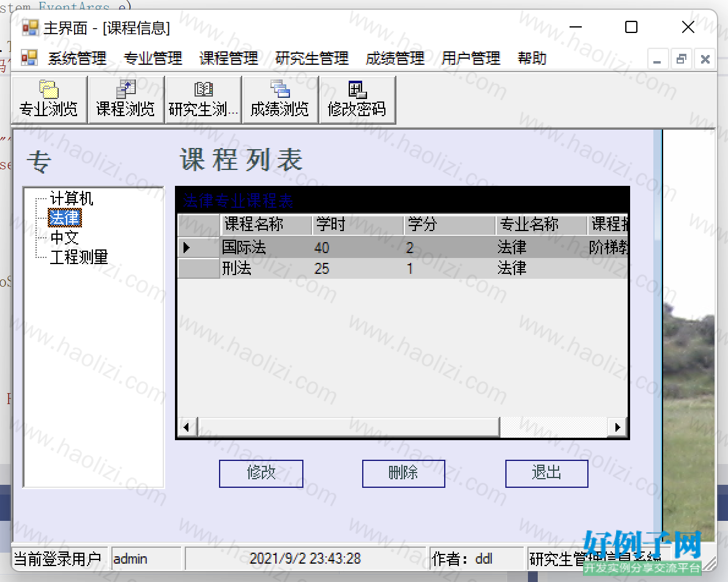Select 工程测量 in the major tree

coord(79,257)
